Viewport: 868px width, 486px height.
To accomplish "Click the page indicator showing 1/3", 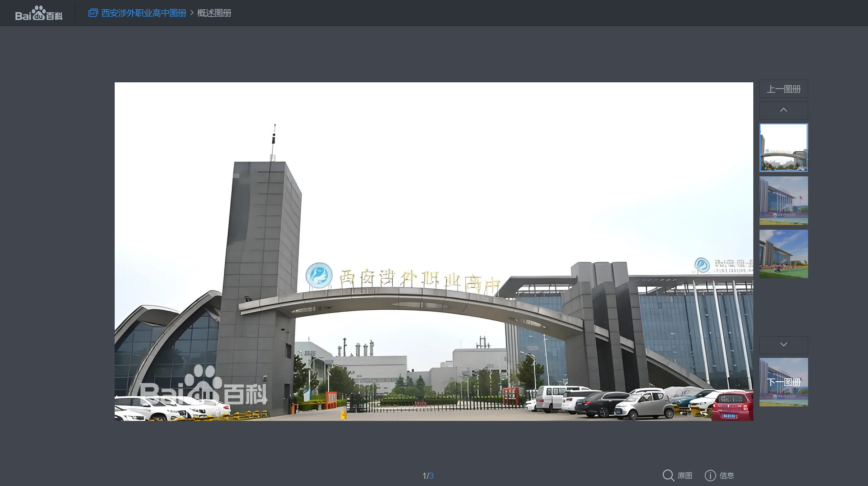I will [427, 475].
